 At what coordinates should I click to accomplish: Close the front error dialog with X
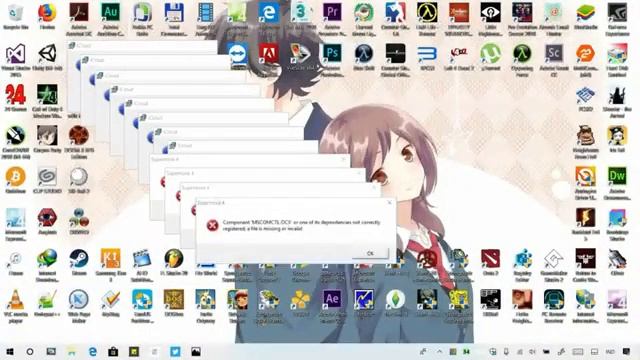pos(389,202)
